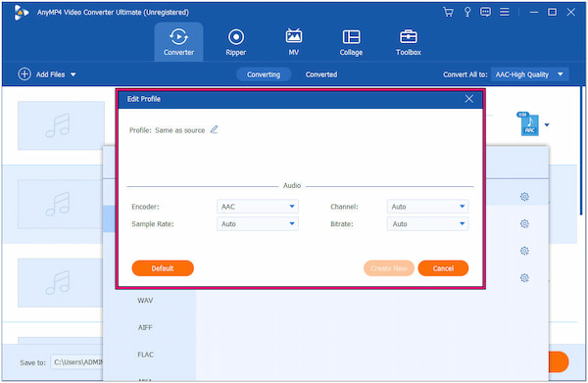Image resolution: width=588 pixels, height=383 pixels.
Task: Open the Toolbox tab
Action: click(x=409, y=42)
